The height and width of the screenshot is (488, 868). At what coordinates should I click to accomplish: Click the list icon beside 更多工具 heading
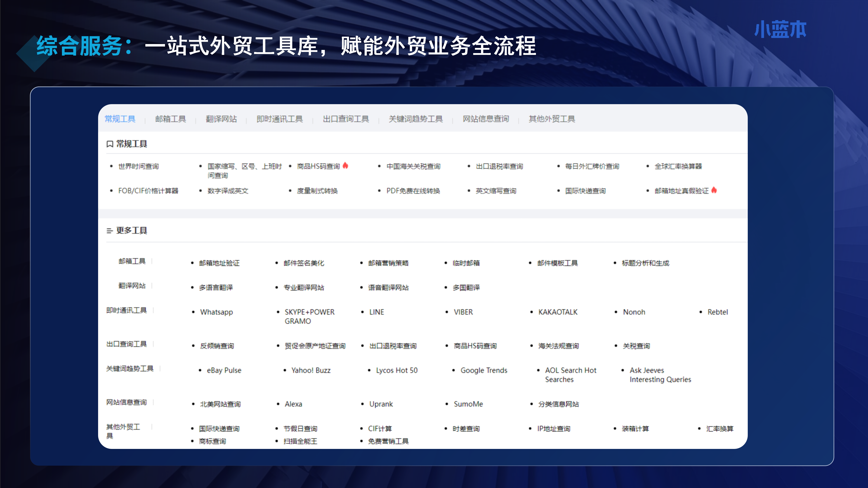coord(109,231)
